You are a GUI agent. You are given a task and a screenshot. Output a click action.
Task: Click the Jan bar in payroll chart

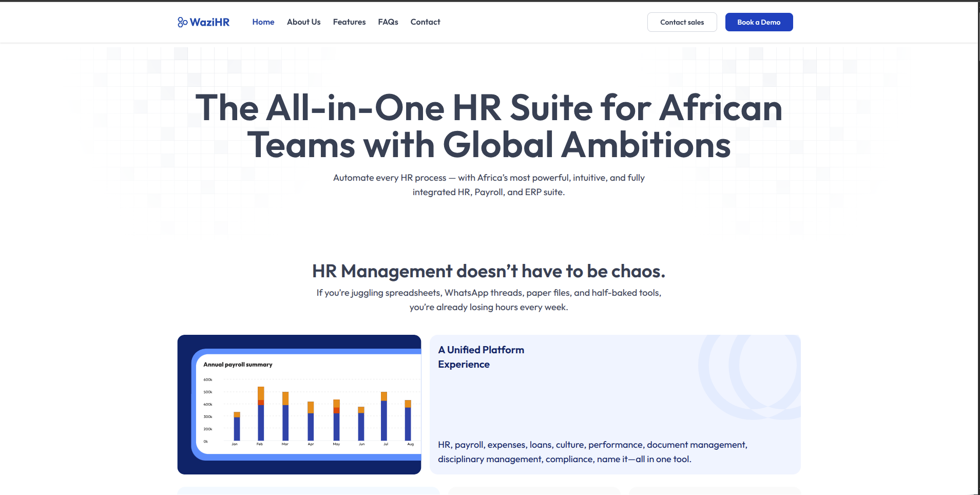(237, 426)
